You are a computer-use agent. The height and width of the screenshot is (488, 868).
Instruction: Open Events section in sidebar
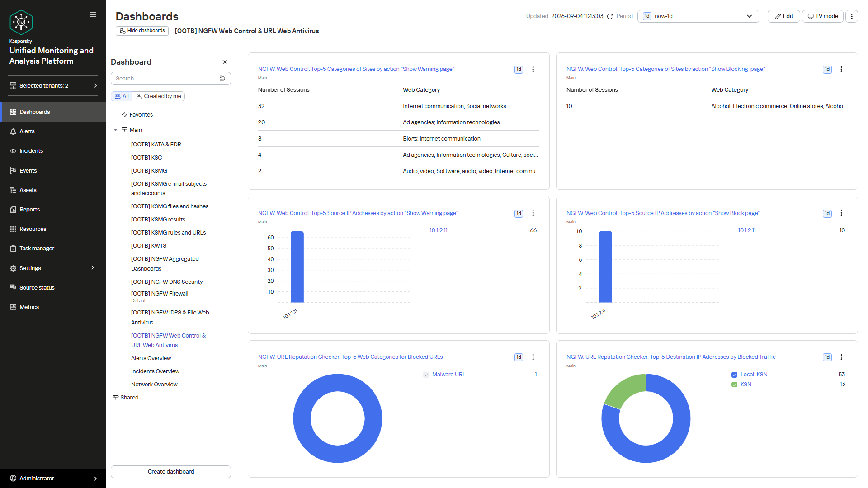[x=53, y=171]
